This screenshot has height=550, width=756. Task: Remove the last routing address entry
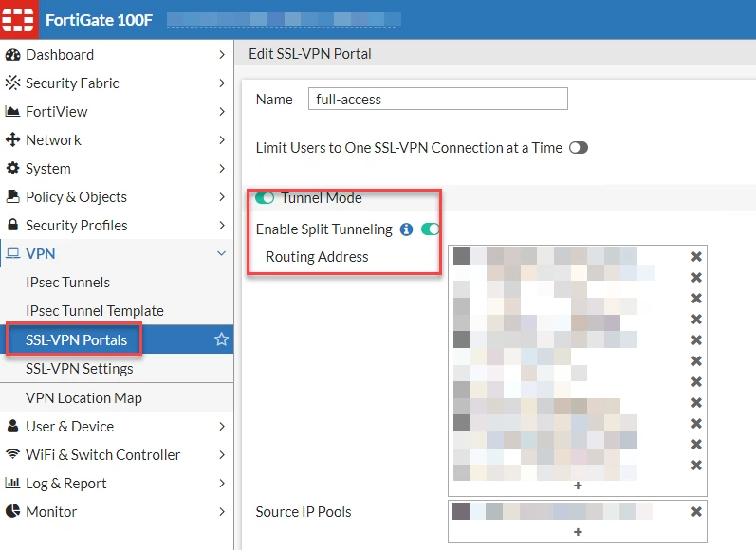pos(696,466)
